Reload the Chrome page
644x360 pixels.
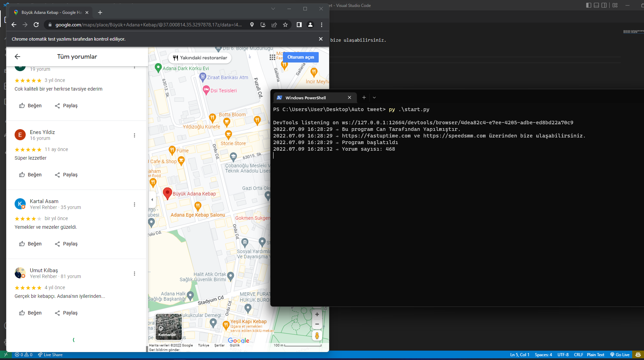[36, 25]
